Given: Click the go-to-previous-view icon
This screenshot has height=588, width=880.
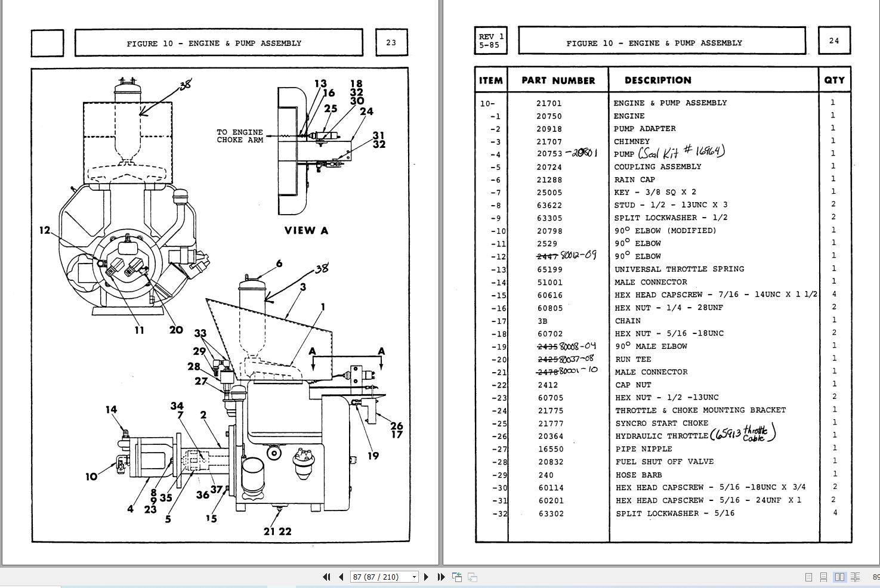Looking at the screenshot, I should (457, 577).
